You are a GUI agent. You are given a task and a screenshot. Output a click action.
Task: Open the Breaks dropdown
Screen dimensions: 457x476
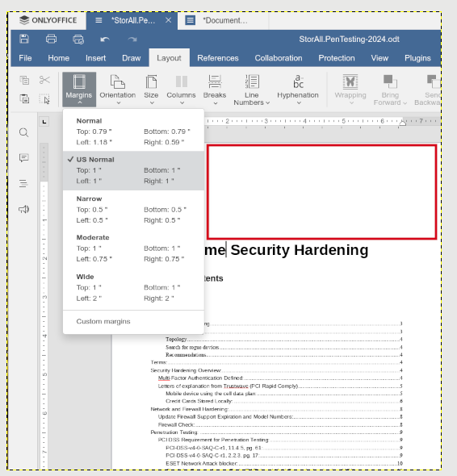click(x=215, y=90)
